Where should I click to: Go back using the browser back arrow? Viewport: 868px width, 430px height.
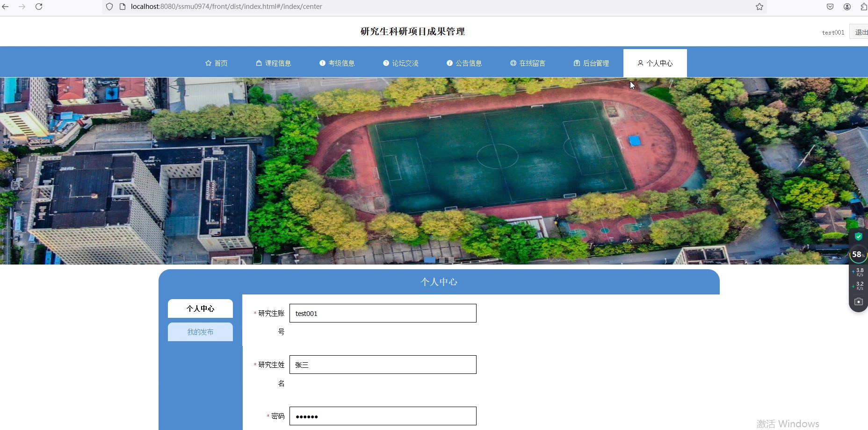point(6,7)
